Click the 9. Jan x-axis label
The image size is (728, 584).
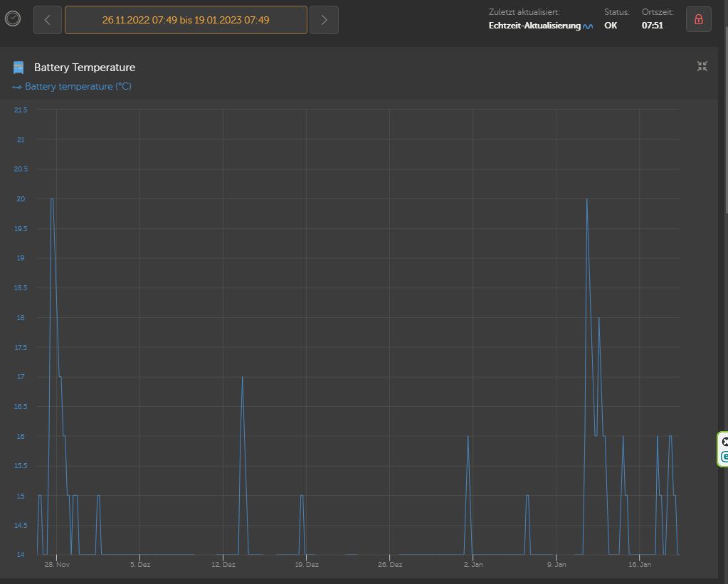[x=556, y=565]
